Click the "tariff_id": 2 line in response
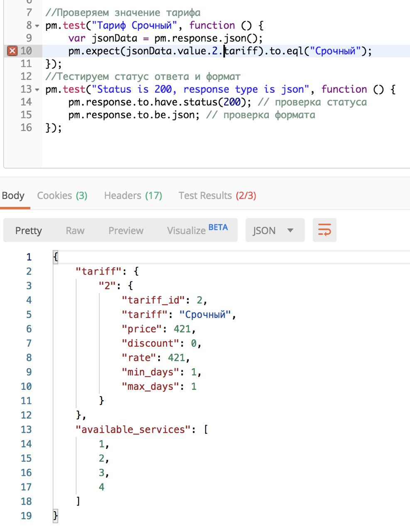 click(x=164, y=300)
